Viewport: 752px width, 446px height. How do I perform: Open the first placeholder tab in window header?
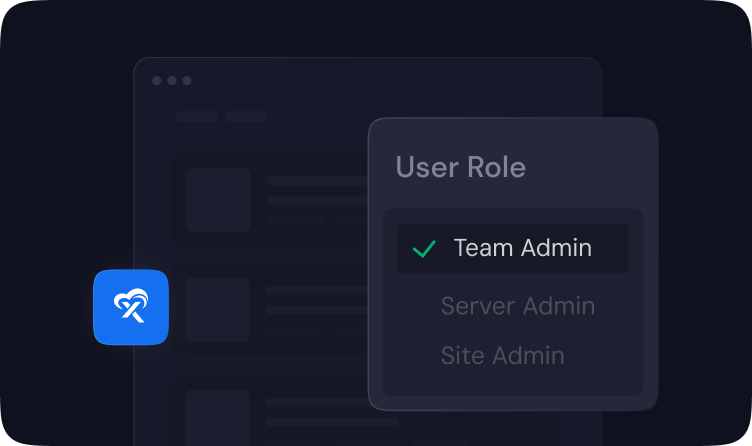(x=196, y=116)
